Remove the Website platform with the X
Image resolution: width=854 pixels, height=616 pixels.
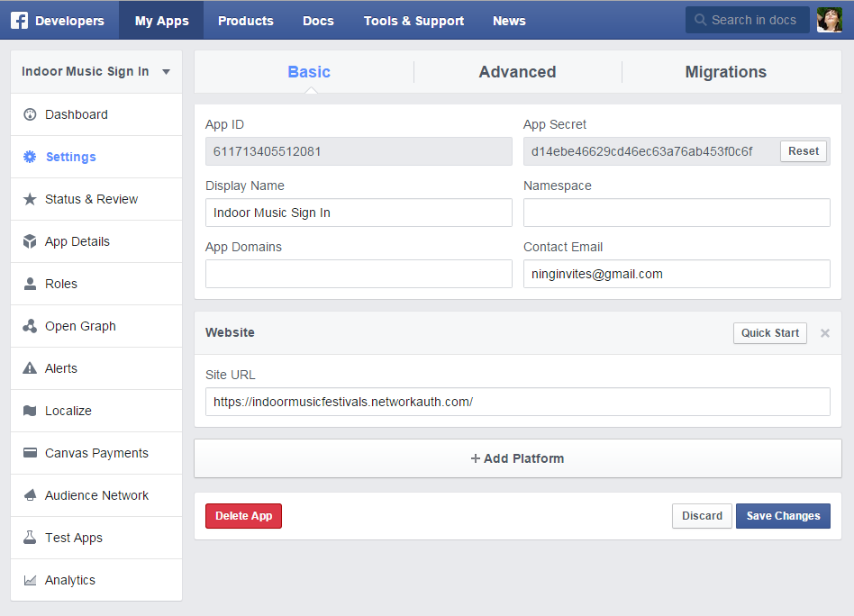click(825, 333)
